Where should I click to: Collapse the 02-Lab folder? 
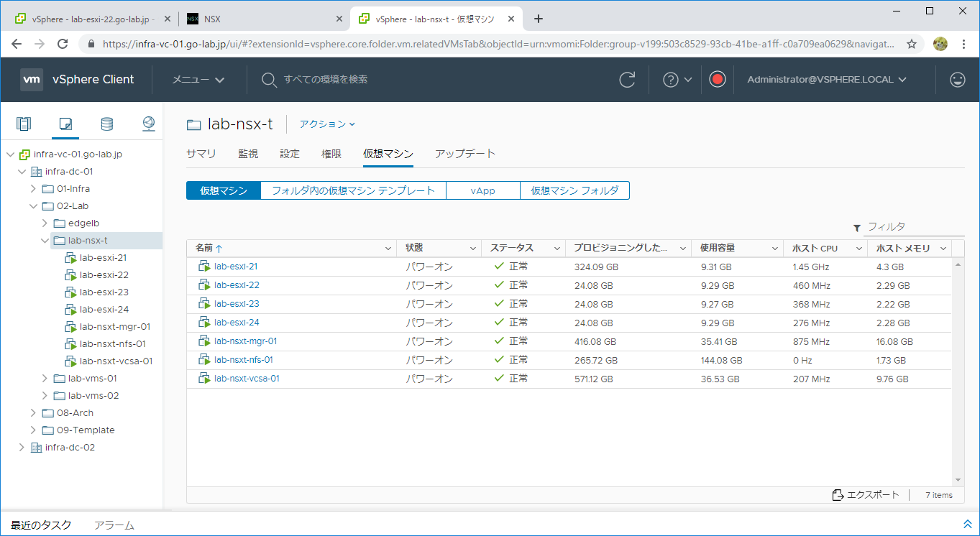click(33, 206)
